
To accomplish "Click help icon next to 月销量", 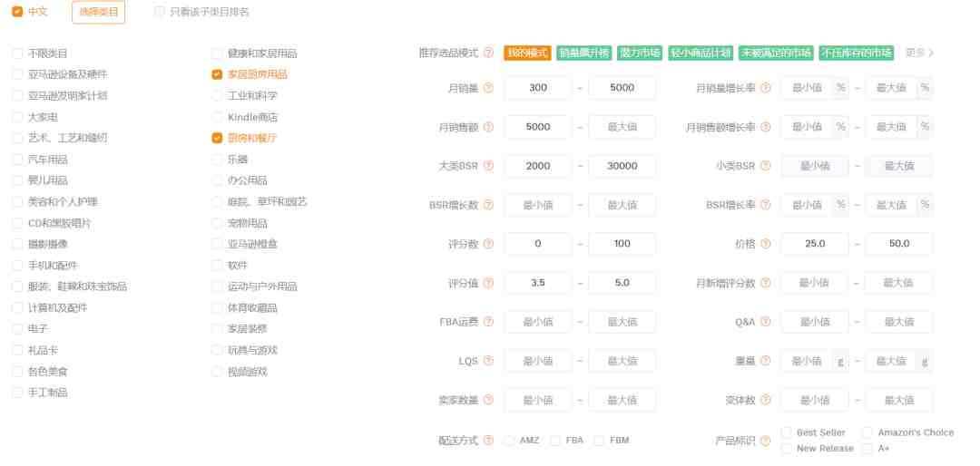I will point(489,88).
